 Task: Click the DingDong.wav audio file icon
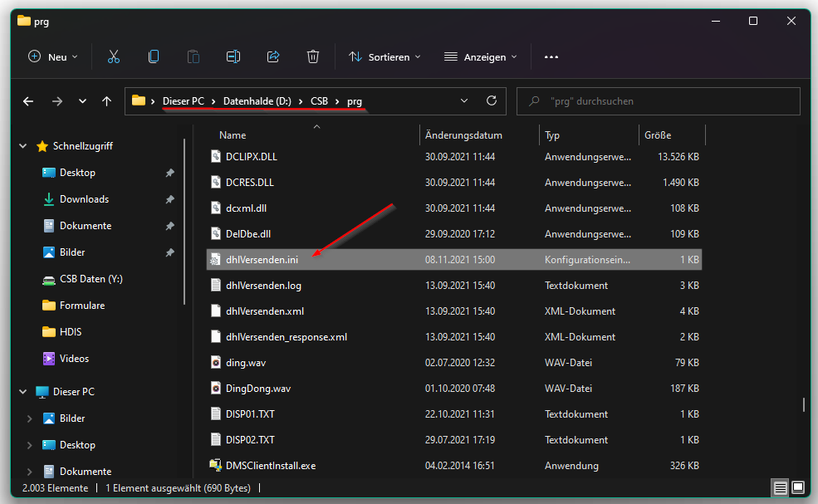(215, 389)
